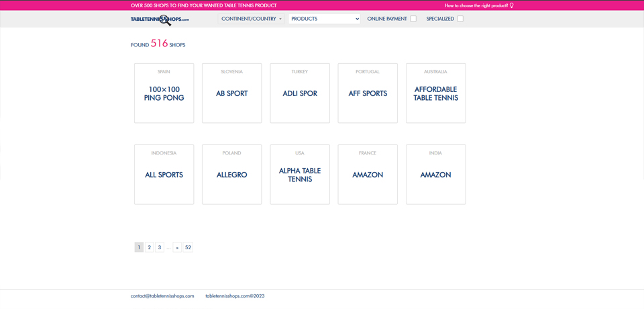
Task: Open the All Sports shop card
Action: [164, 175]
